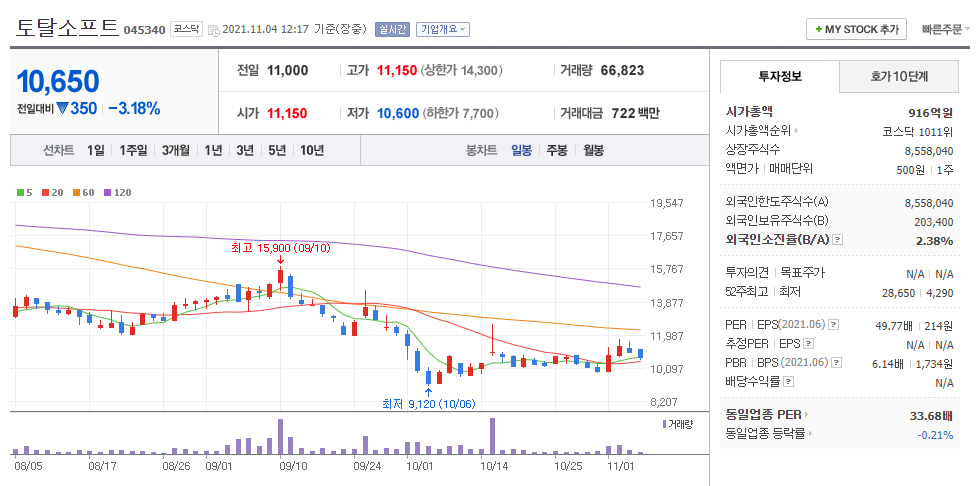Click the purple 거래량 legend swatch
This screenshot has height=486, width=978.
click(x=664, y=424)
